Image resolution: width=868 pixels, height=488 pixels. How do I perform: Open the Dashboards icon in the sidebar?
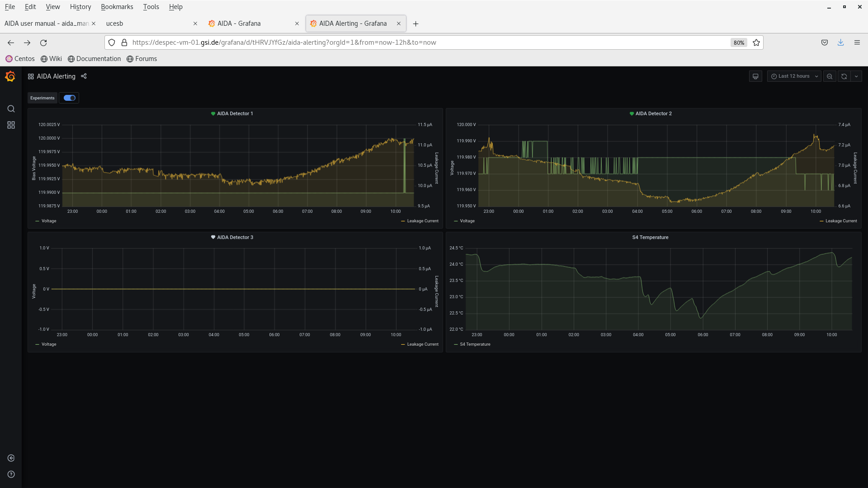coord(11,125)
